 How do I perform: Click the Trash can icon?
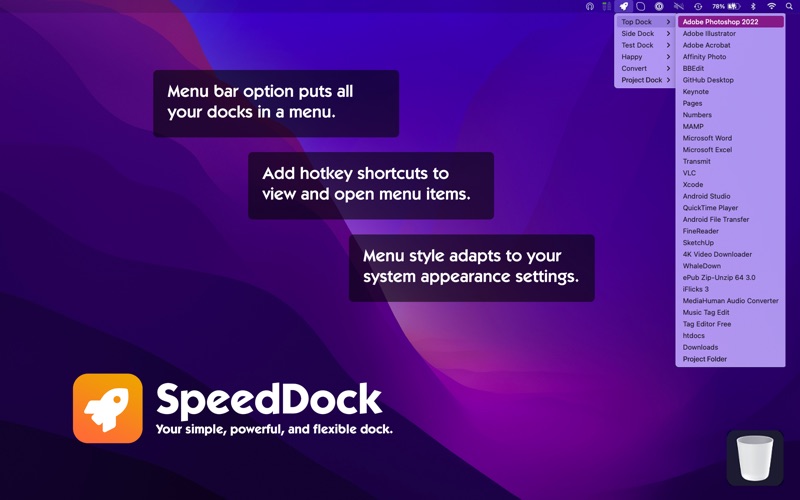click(755, 458)
